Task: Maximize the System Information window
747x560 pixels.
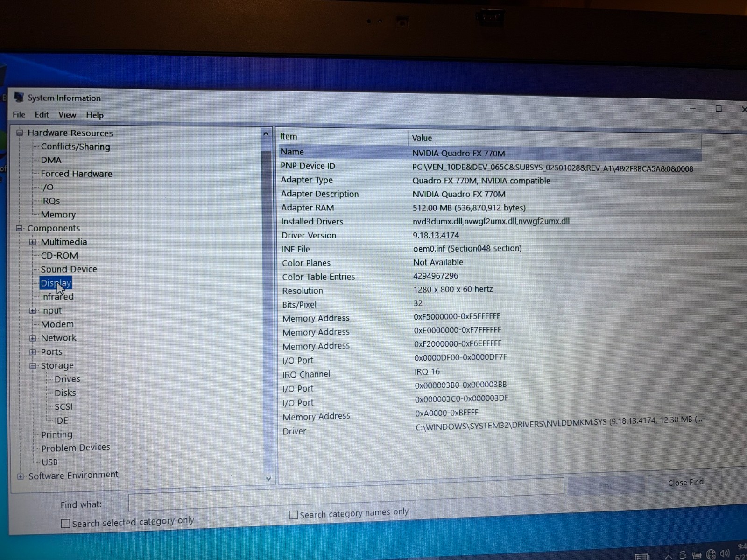Action: tap(719, 109)
